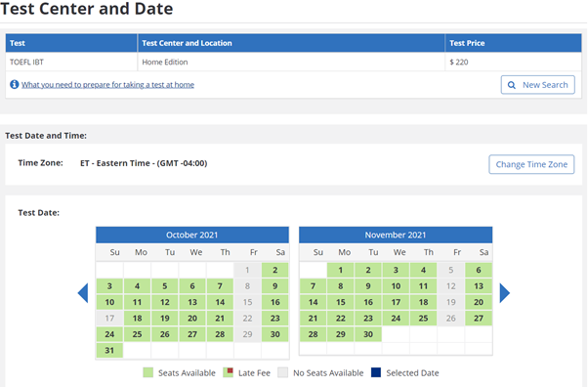Choose November 17 as test date
Screen dimensions: 588x387
click(396, 302)
